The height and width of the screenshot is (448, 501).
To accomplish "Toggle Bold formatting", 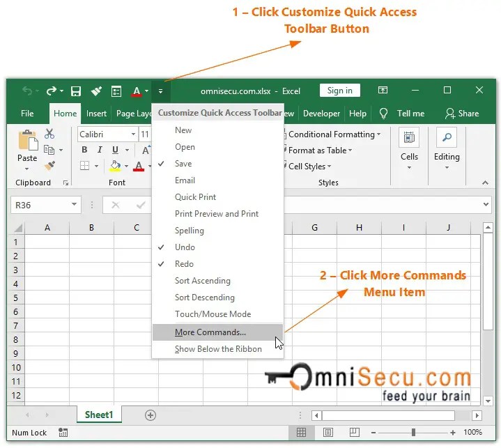I will click(84, 150).
